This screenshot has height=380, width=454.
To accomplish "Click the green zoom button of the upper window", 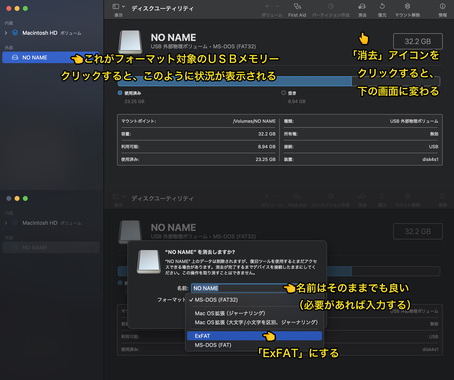I will point(25,8).
